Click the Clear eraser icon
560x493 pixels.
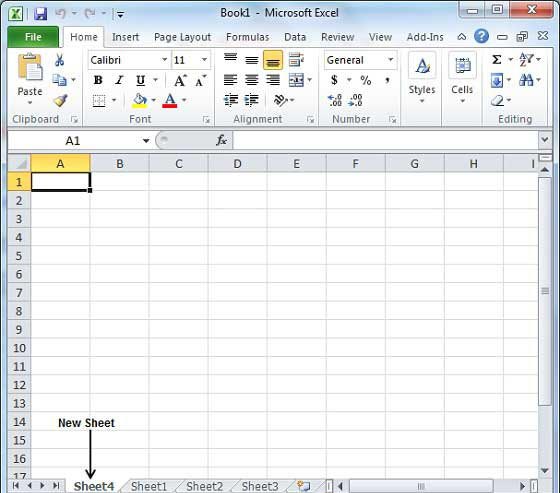pos(497,100)
